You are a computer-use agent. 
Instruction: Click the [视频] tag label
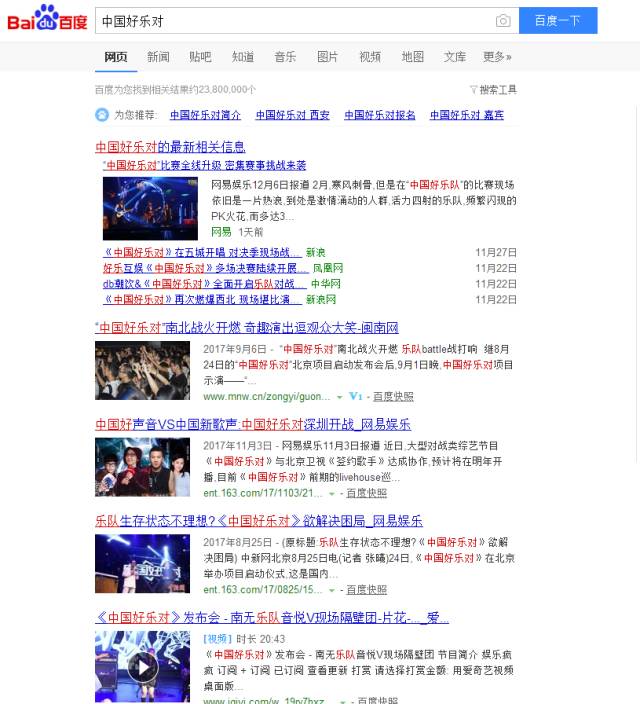[x=217, y=638]
